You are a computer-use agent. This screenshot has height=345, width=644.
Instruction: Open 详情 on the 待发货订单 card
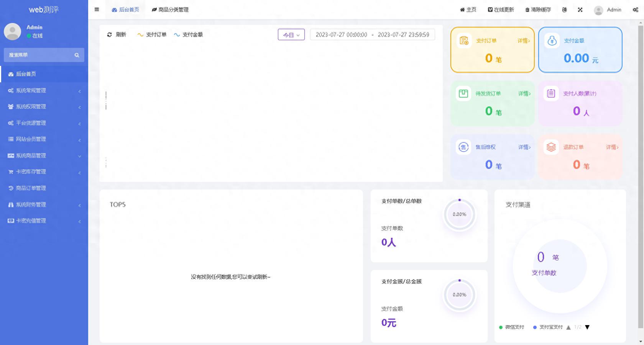524,93
